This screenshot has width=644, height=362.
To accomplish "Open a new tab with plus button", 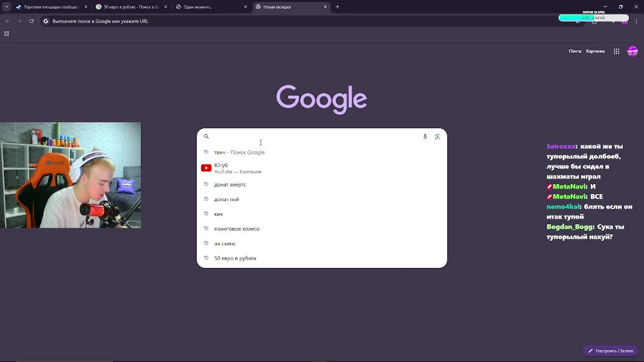I will (338, 7).
